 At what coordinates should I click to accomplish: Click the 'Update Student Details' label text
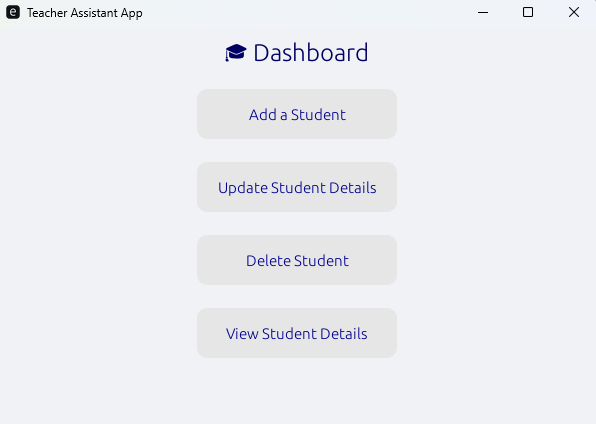tap(297, 188)
